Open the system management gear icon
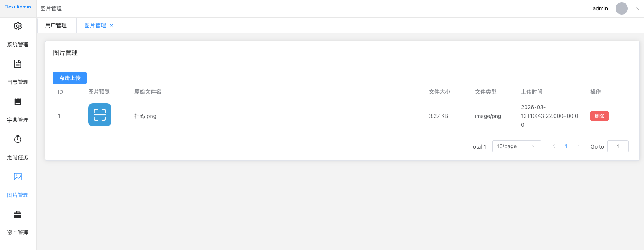Viewport: 644px width, 250px height. 18,26
